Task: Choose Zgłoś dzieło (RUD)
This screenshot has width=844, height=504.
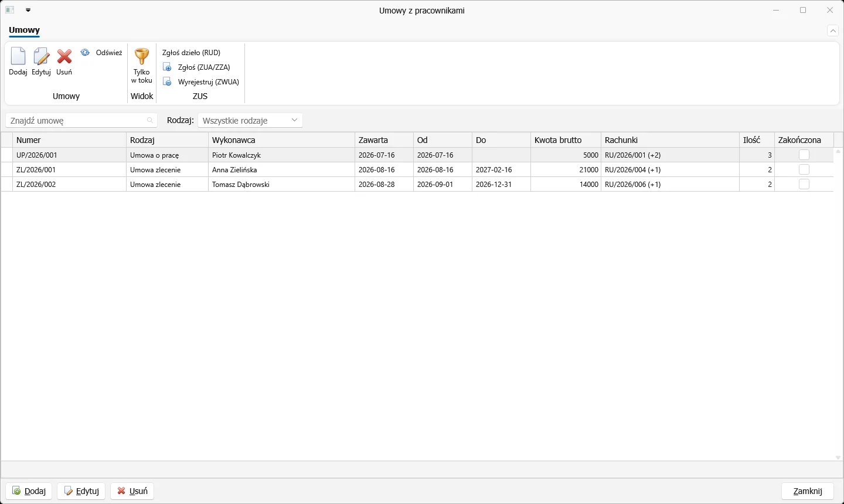Action: point(191,53)
